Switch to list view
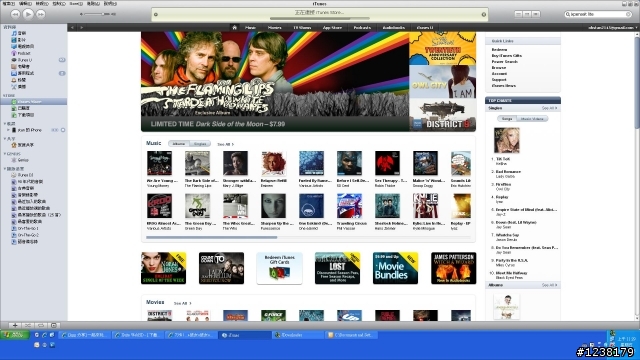This screenshot has width=640, height=360. (x=518, y=14)
